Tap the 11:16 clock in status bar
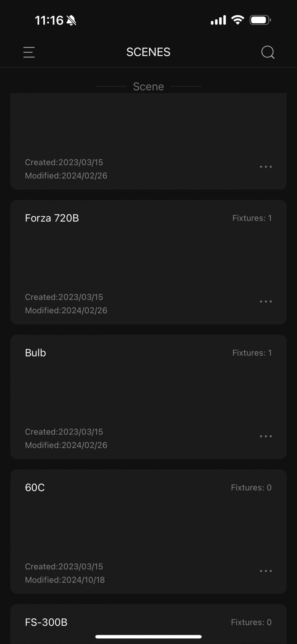297x644 pixels. tap(49, 20)
